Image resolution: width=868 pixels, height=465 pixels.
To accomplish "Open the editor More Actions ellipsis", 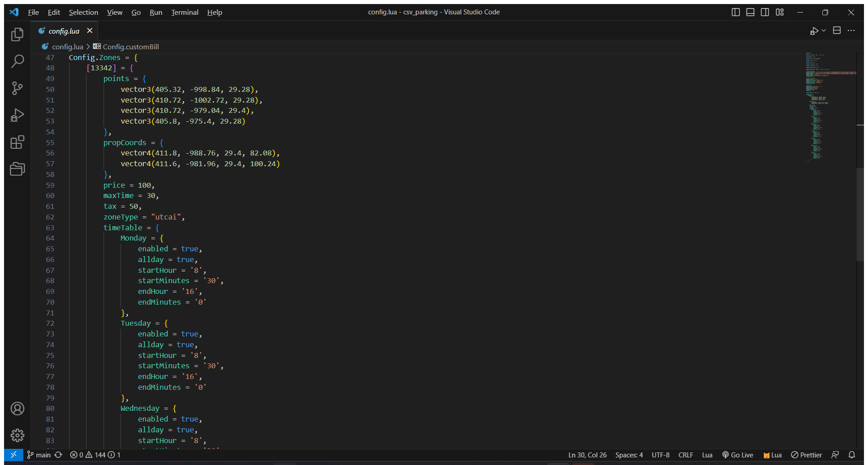I will (x=851, y=30).
